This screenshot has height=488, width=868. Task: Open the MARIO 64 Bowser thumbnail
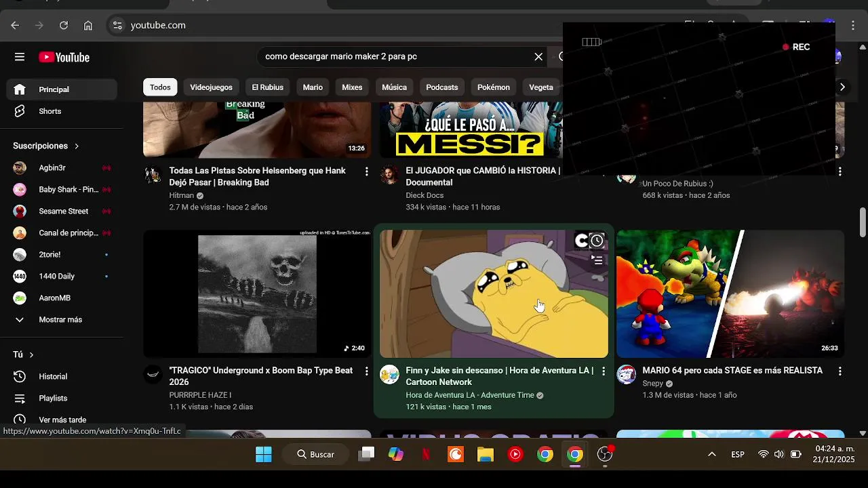730,293
